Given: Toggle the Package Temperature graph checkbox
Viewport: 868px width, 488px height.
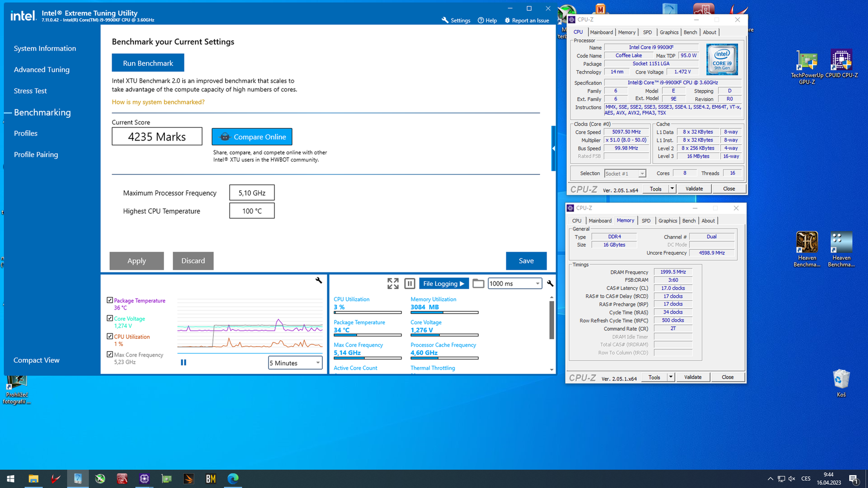Looking at the screenshot, I should 110,300.
